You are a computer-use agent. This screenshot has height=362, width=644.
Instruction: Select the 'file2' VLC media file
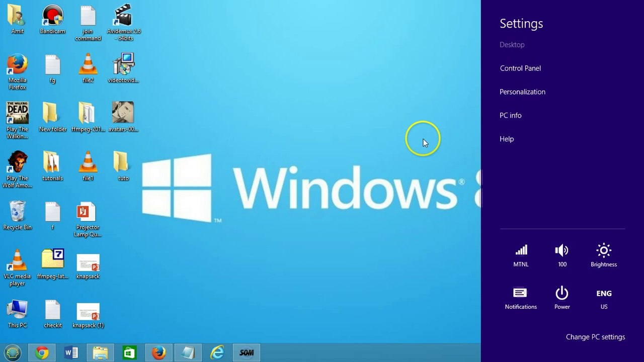coord(88,69)
